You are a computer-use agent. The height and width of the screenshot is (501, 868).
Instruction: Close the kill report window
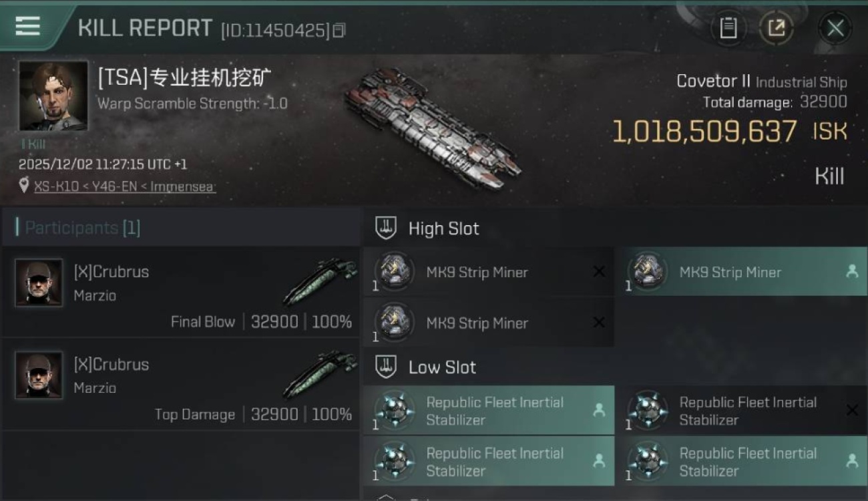(x=835, y=28)
